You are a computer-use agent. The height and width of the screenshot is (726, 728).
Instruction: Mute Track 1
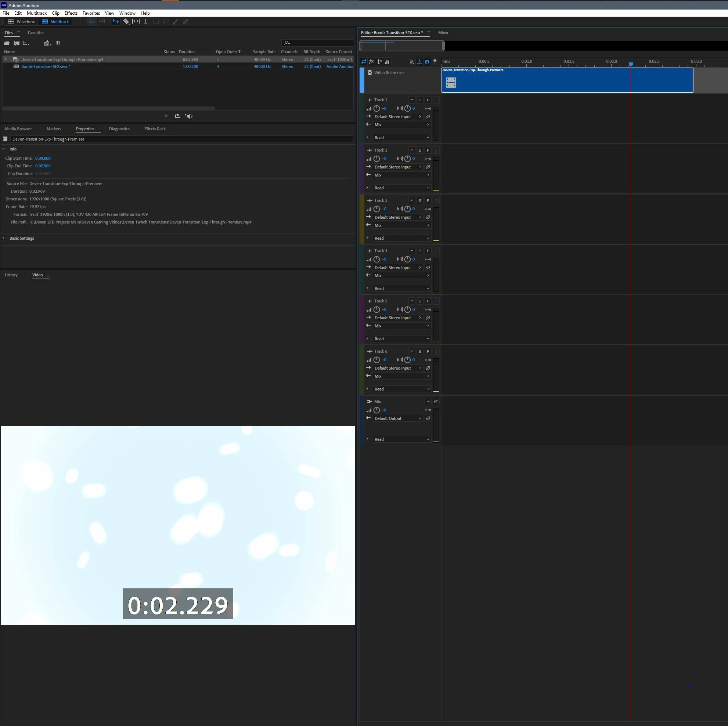412,100
